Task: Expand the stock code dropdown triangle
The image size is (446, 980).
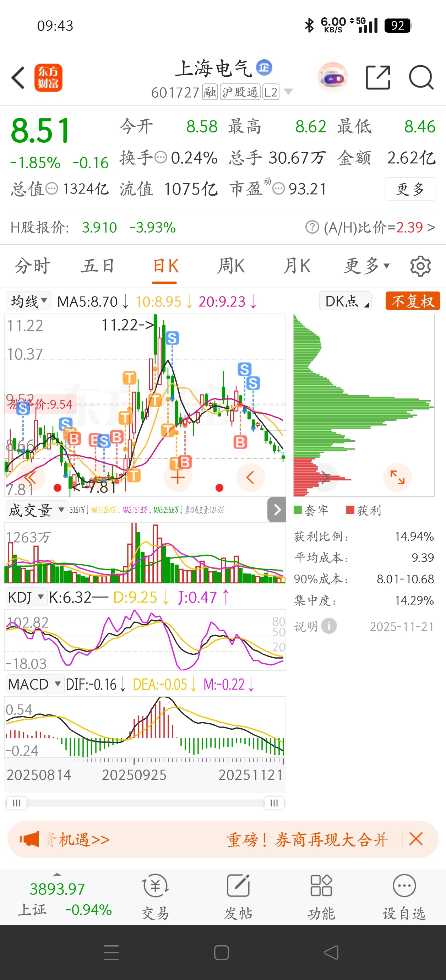Action: pos(288,92)
